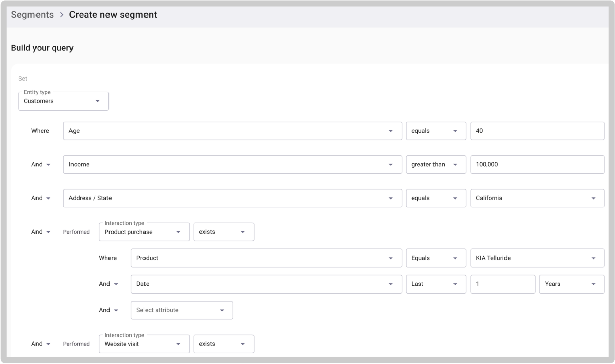
Task: Click the Age value field containing 40
Action: [536, 131]
